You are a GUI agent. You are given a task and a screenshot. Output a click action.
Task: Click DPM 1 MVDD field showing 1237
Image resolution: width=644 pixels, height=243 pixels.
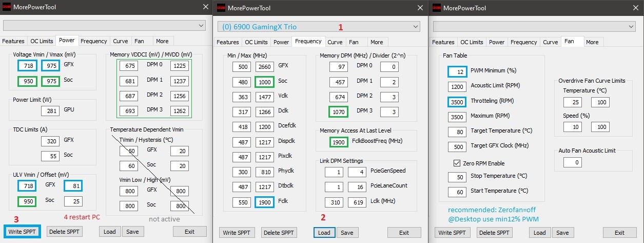[x=180, y=81]
